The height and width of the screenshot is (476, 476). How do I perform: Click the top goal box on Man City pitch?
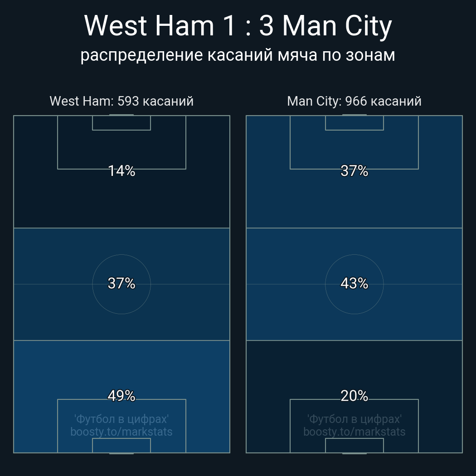[x=354, y=123]
